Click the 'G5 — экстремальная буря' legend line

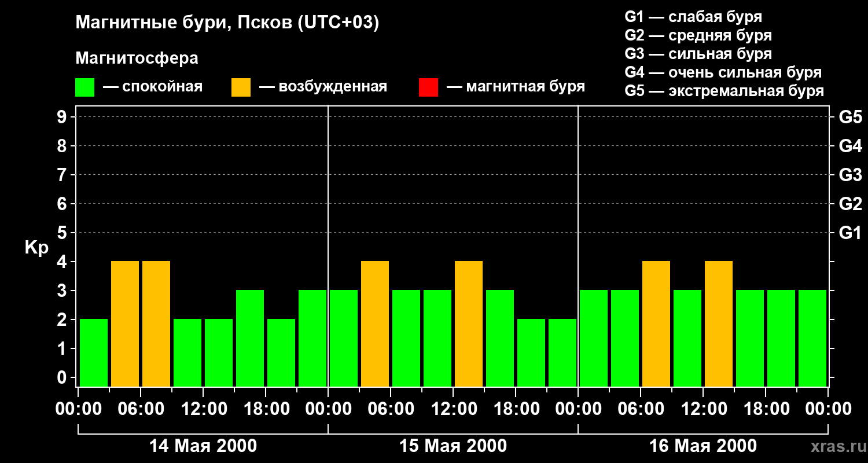[724, 91]
